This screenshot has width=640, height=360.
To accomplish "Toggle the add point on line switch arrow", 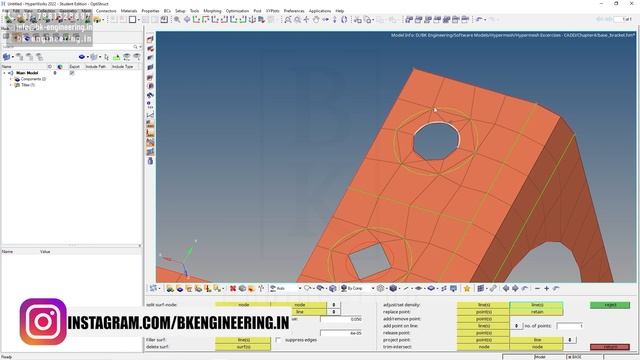I will tap(517, 326).
